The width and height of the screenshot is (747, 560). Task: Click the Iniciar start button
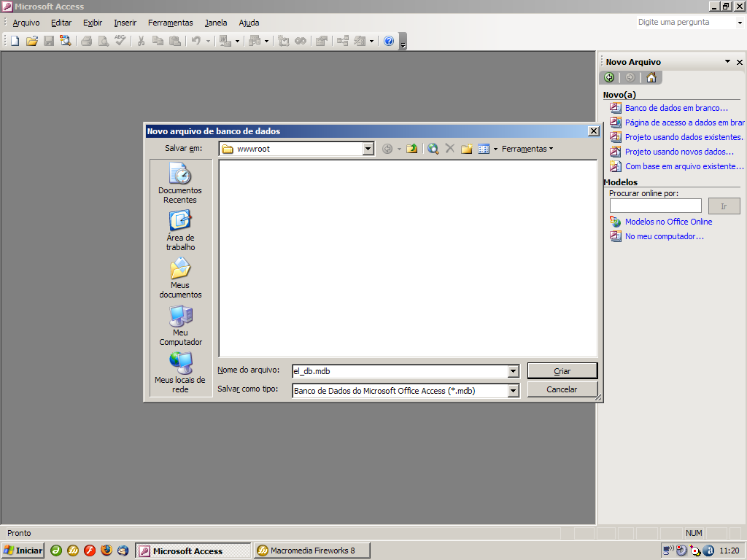tap(23, 551)
